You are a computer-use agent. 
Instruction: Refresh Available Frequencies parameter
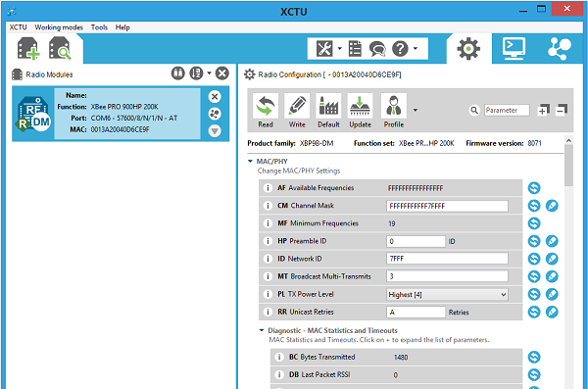click(534, 188)
